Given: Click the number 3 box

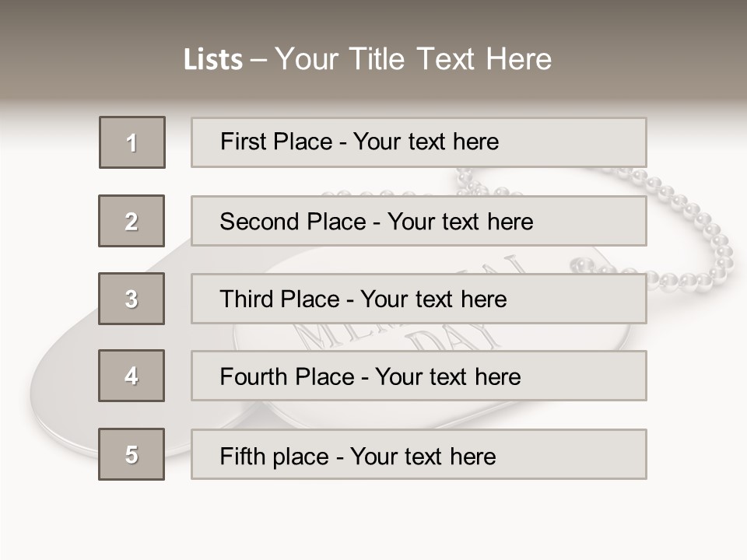Looking at the screenshot, I should (x=132, y=299).
